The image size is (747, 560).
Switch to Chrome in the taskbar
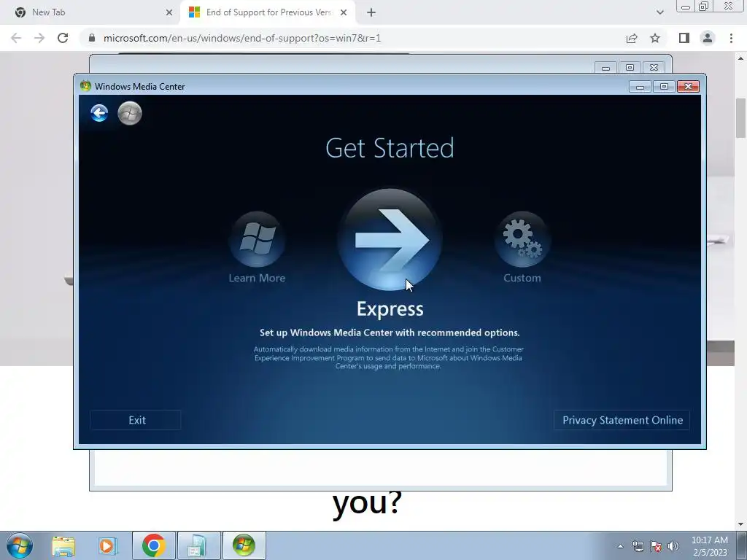(153, 545)
